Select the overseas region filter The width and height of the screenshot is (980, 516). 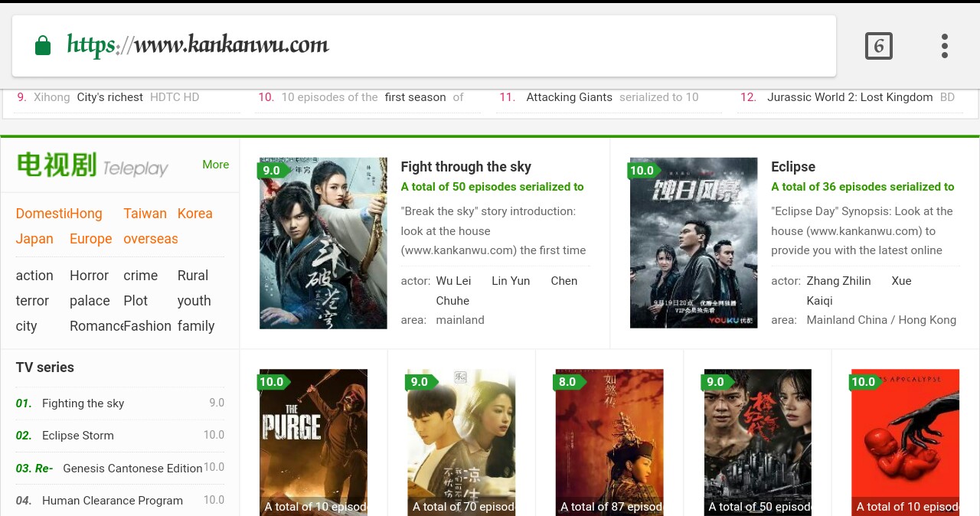150,239
